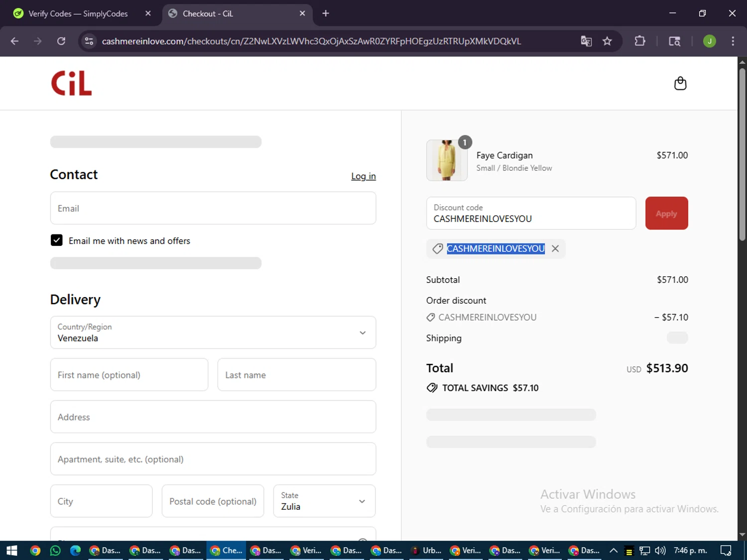This screenshot has width=747, height=560.
Task: Reload the checkout page
Action: (61, 41)
